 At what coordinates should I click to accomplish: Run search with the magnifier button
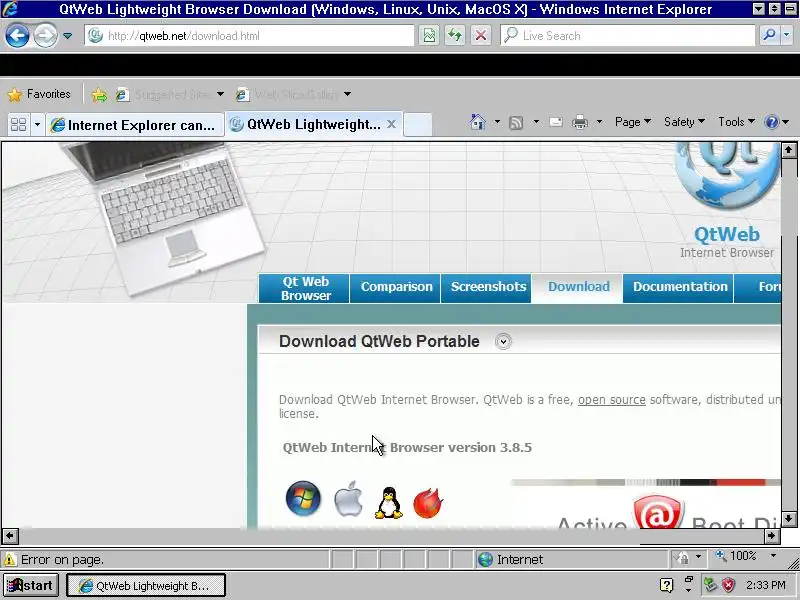click(x=769, y=36)
